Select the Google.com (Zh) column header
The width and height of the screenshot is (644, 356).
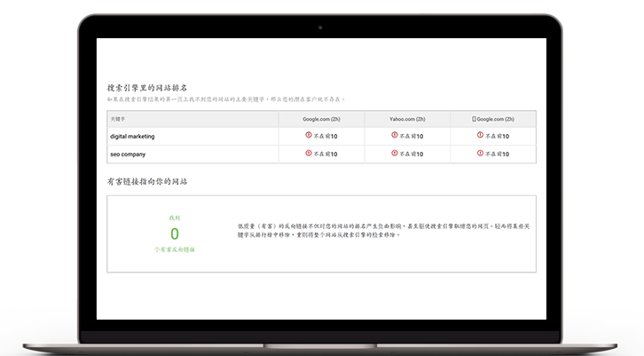point(321,118)
